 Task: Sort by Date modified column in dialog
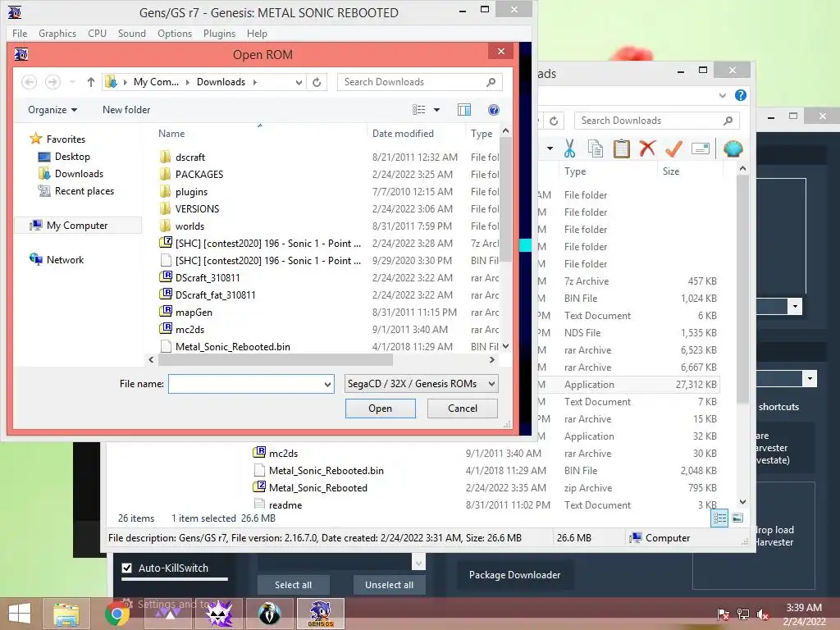tap(403, 134)
